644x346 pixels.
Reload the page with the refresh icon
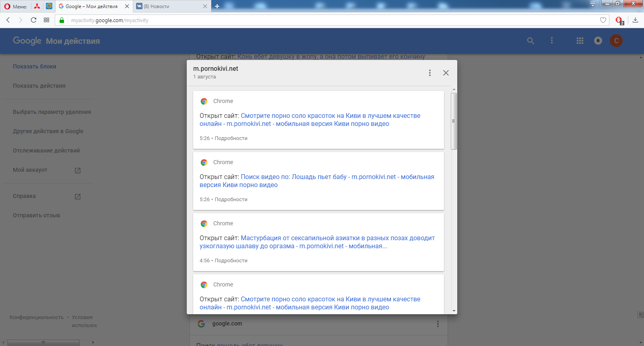33,20
